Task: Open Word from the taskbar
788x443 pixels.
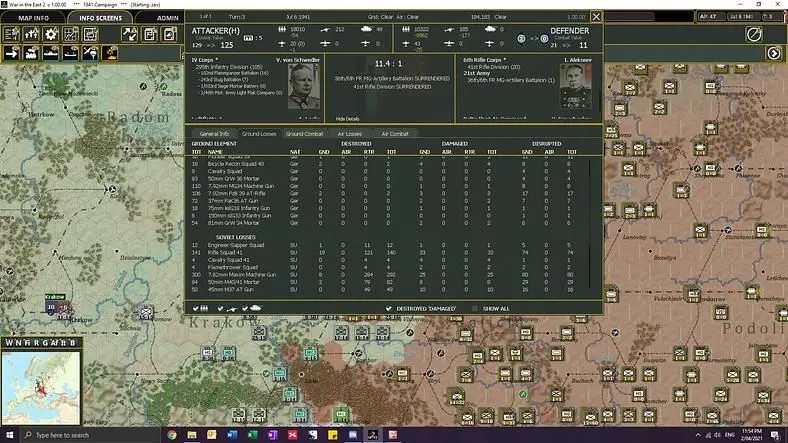Action: pyautogui.click(x=232, y=434)
